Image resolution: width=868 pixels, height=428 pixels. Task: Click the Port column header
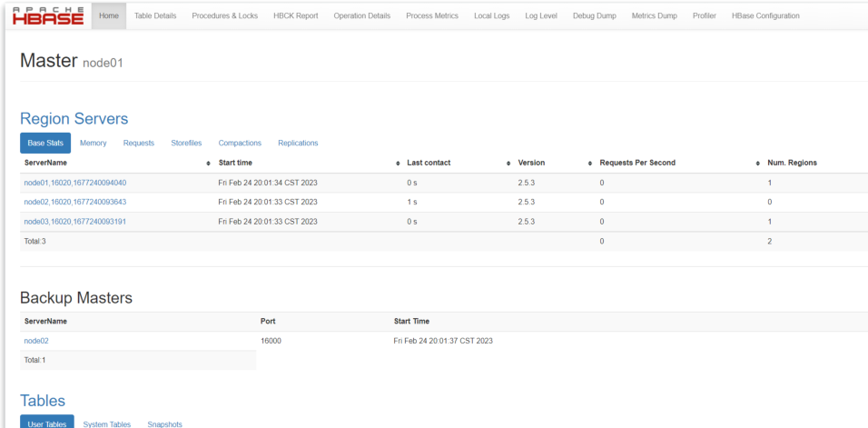click(x=268, y=321)
